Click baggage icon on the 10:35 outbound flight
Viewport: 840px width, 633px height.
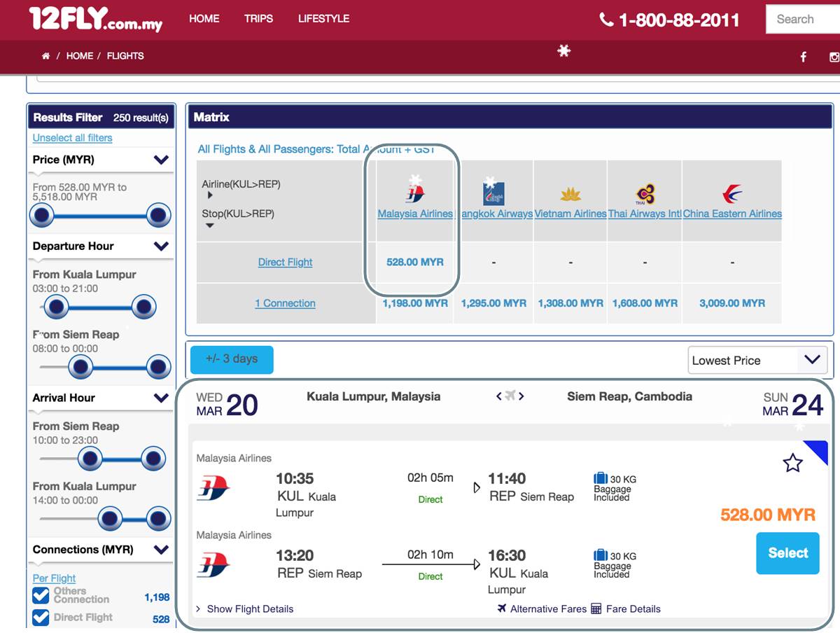coord(601,479)
